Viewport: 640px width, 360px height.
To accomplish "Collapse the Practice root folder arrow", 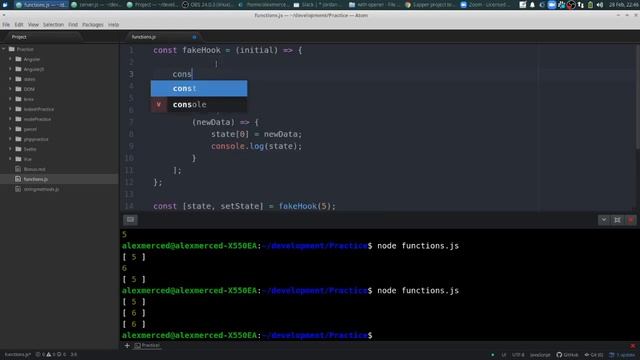I will [4, 49].
